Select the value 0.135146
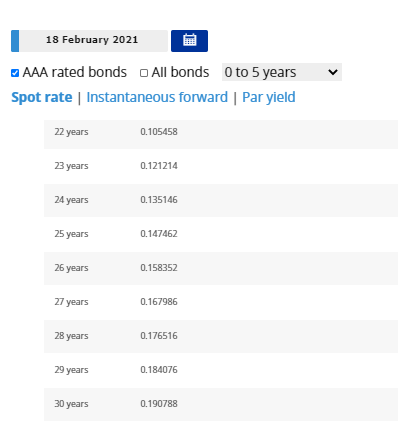Viewport: 398px width, 448px height. [x=159, y=200]
